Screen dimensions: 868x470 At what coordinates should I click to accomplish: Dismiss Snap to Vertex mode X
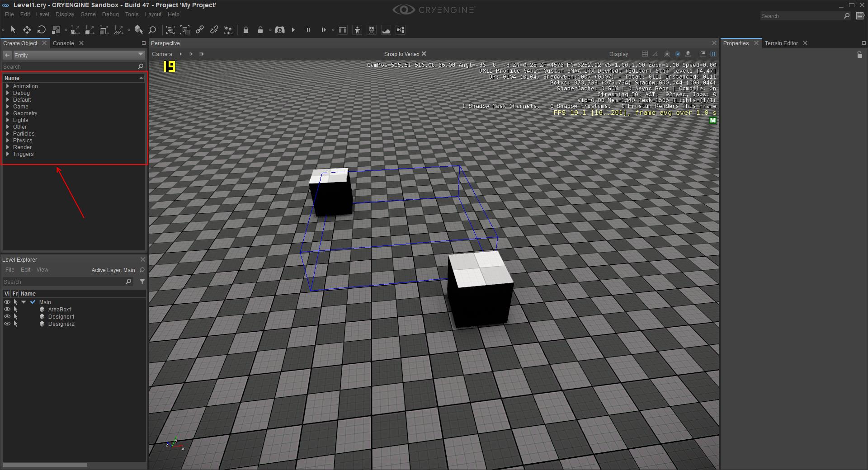tap(424, 54)
